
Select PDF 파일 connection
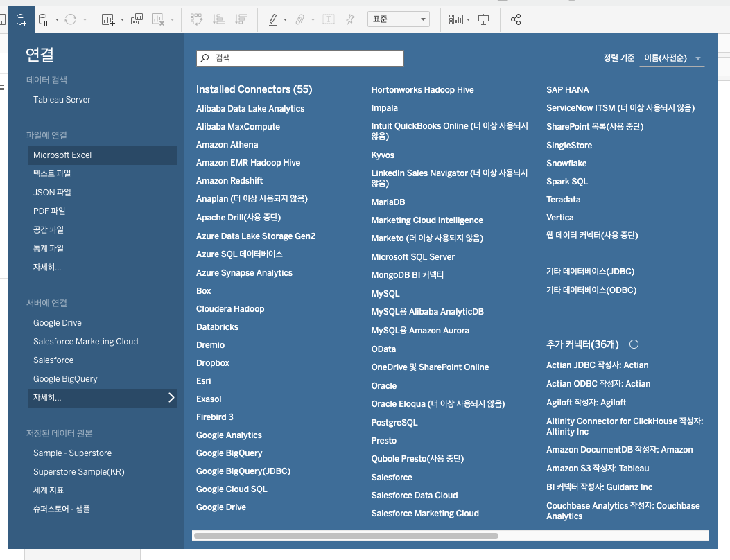(49, 211)
